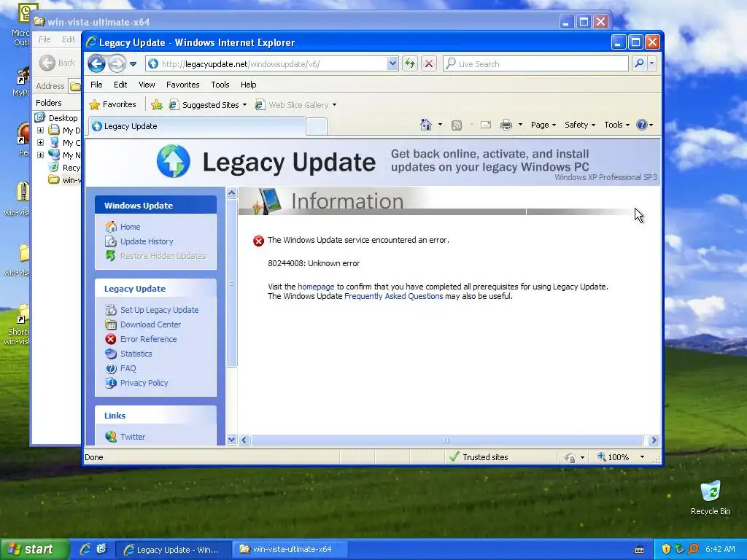This screenshot has height=560, width=747.
Task: Select the Legacy Update tab
Action: point(196,126)
